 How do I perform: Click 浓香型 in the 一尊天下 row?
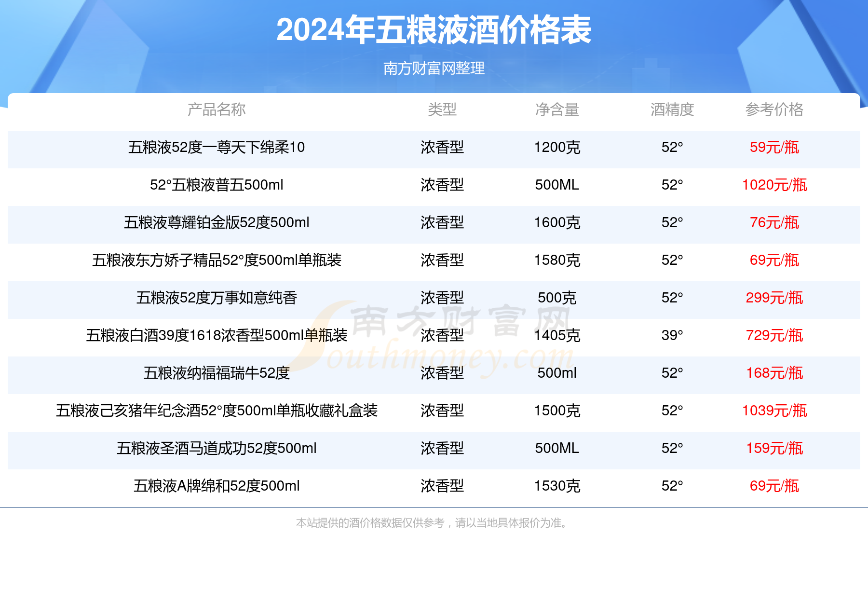click(442, 147)
